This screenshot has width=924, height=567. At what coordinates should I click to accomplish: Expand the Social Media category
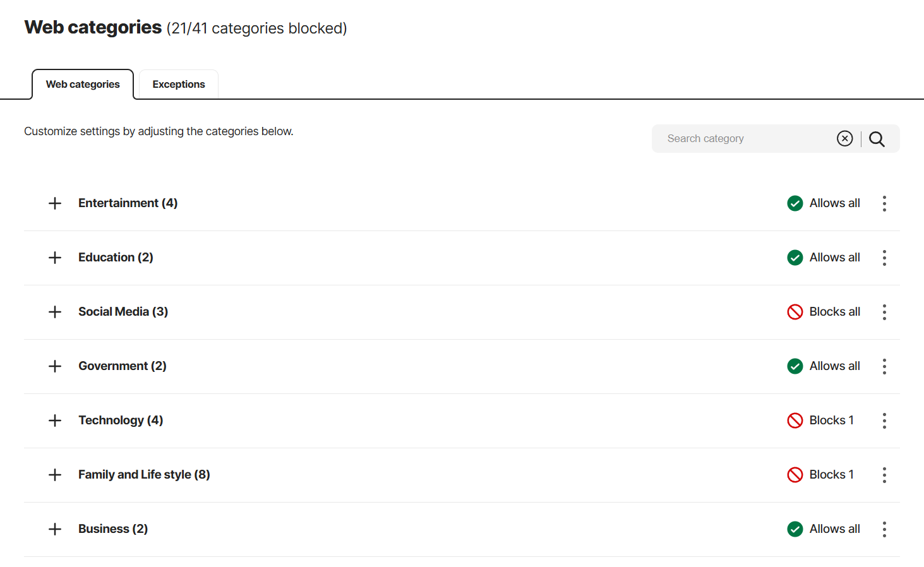point(55,311)
